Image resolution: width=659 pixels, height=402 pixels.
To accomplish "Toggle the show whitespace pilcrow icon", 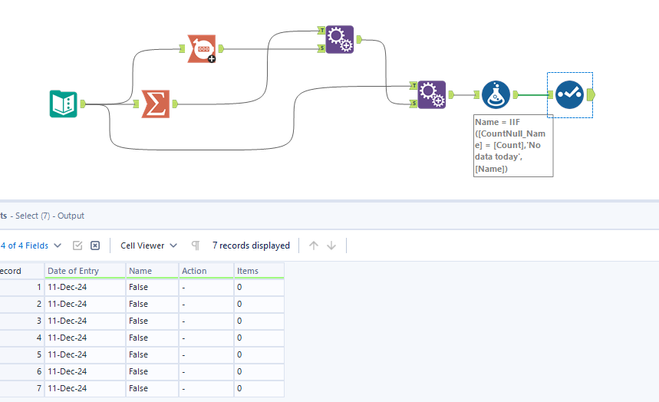I will [195, 245].
